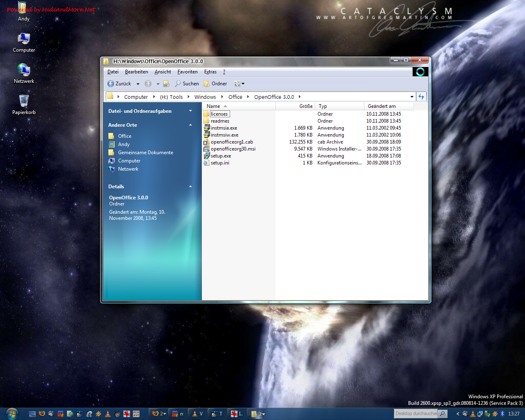Click the Windows Start orb
This screenshot has height=420, width=525.
coord(12,413)
